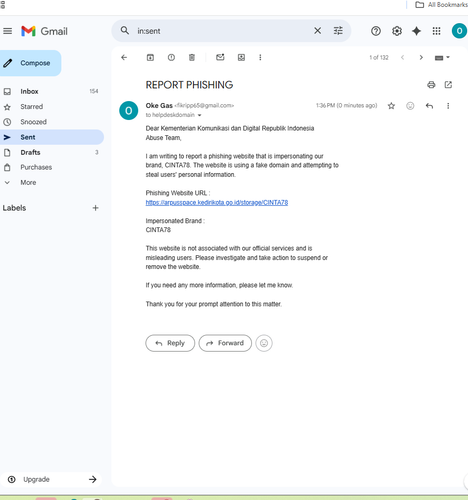The height and width of the screenshot is (500, 468).
Task: Open the Google account avatar
Action: [x=459, y=31]
